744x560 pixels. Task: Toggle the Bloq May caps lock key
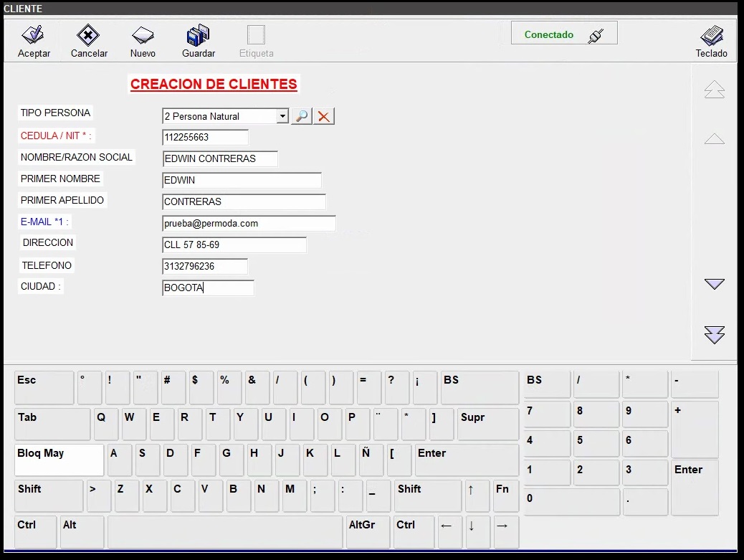[x=59, y=460]
